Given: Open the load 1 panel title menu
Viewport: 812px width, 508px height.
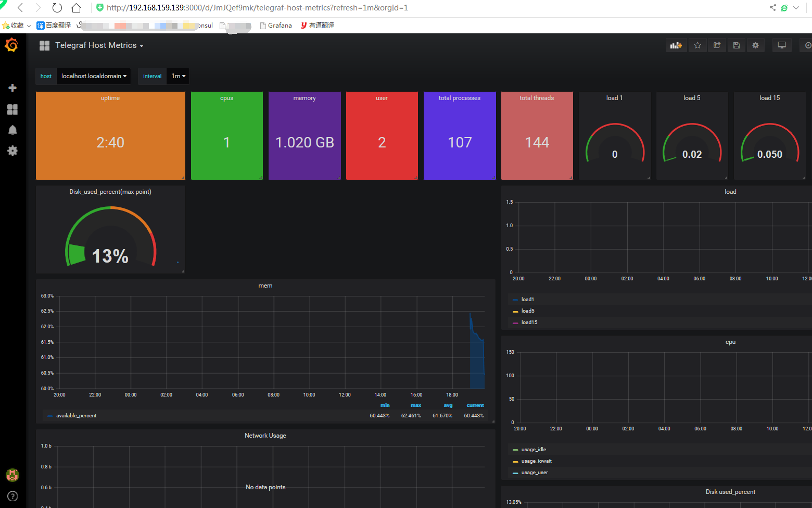Looking at the screenshot, I should tap(614, 98).
